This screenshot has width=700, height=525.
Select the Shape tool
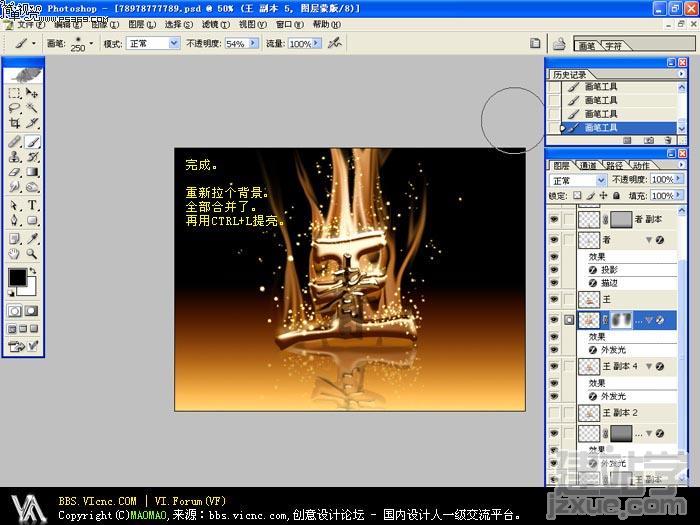[x=32, y=221]
